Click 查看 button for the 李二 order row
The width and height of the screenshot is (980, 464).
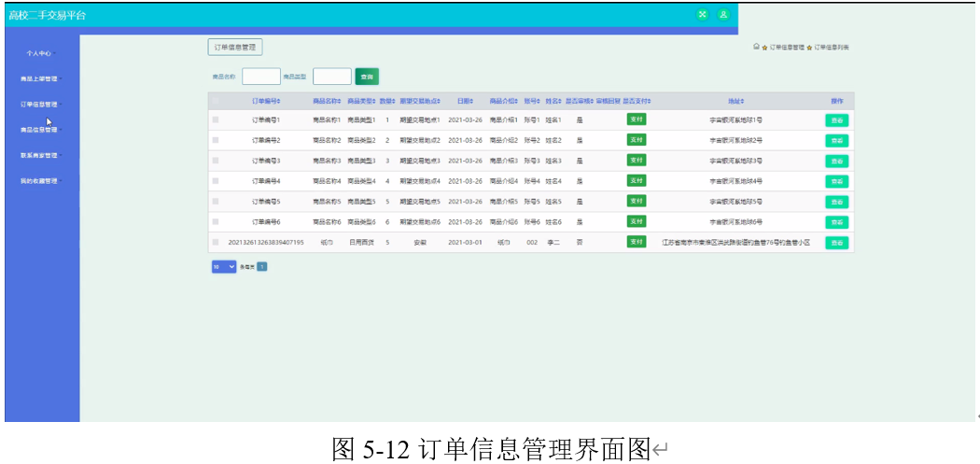click(x=836, y=243)
